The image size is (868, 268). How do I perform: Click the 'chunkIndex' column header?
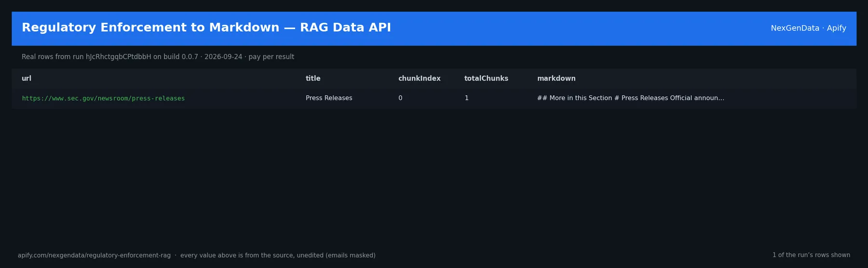click(419, 79)
